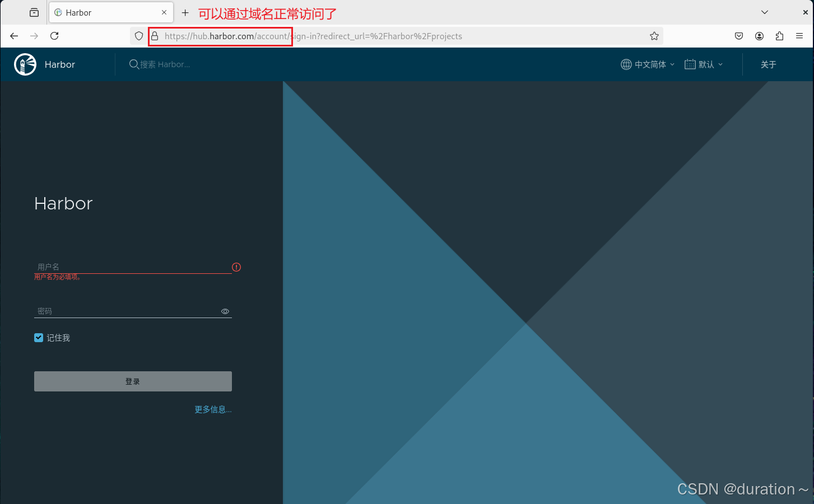
Task: Focus the 搜索 Harbor search field
Action: click(165, 64)
